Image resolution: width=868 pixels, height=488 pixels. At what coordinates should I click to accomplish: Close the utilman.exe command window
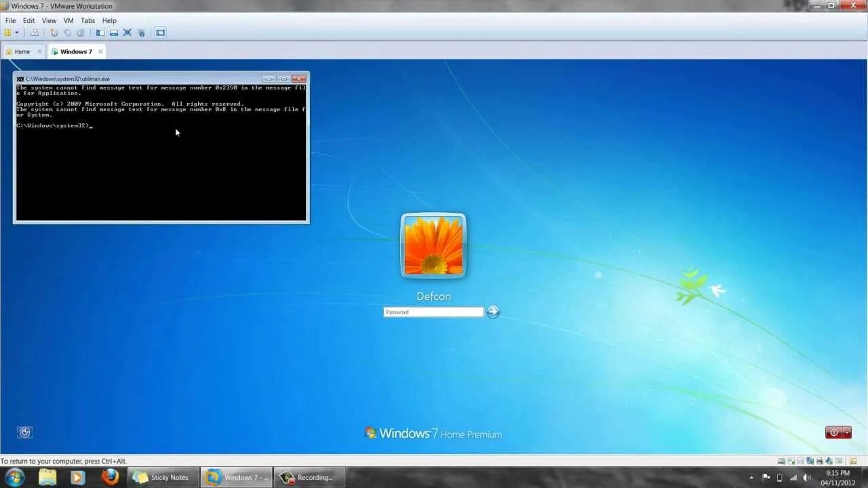[299, 79]
